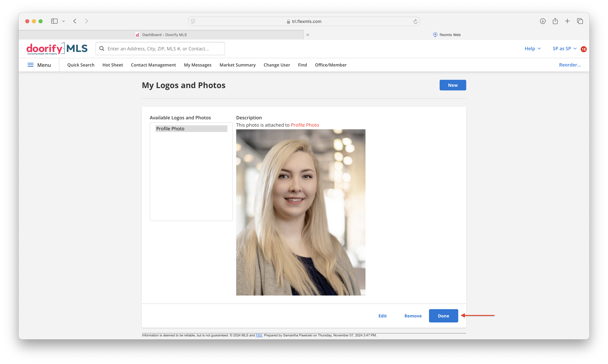Open the hamburger Menu icon
608x364 pixels.
30,65
